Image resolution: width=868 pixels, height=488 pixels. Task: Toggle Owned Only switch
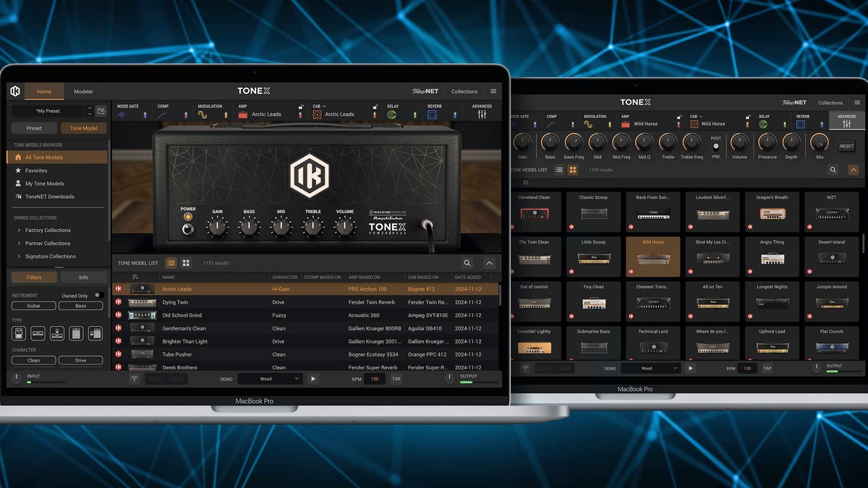click(x=98, y=295)
